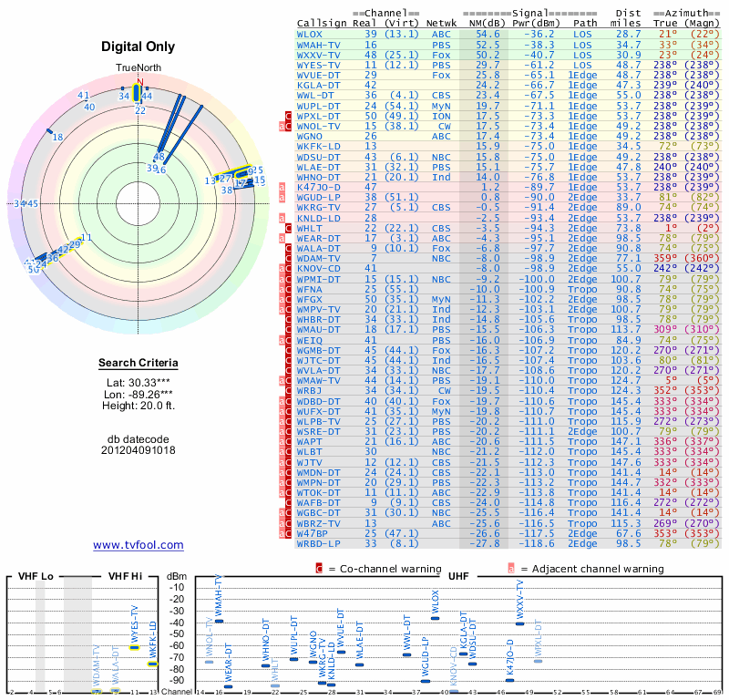Click the adjacent warning icon beside KNLD-LD

[x=282, y=218]
